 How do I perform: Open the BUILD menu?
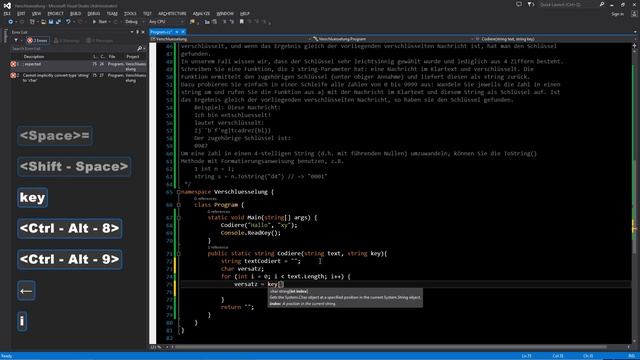(76, 13)
